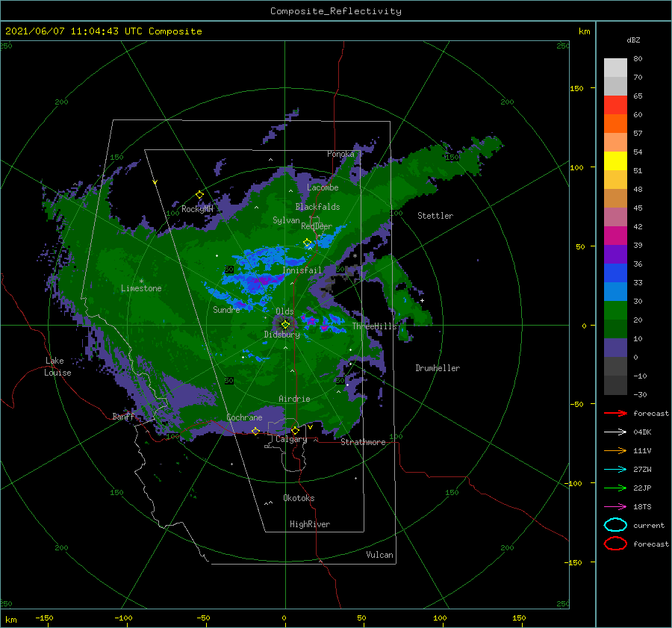Click the yellow diamond marker below RedDeer

click(x=308, y=243)
